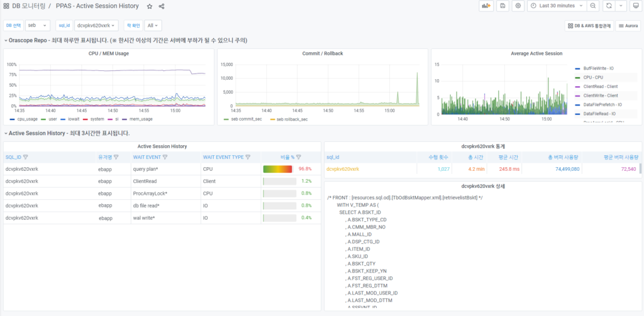Star the dashboard as favorite
The image size is (644, 316).
coord(149,6)
